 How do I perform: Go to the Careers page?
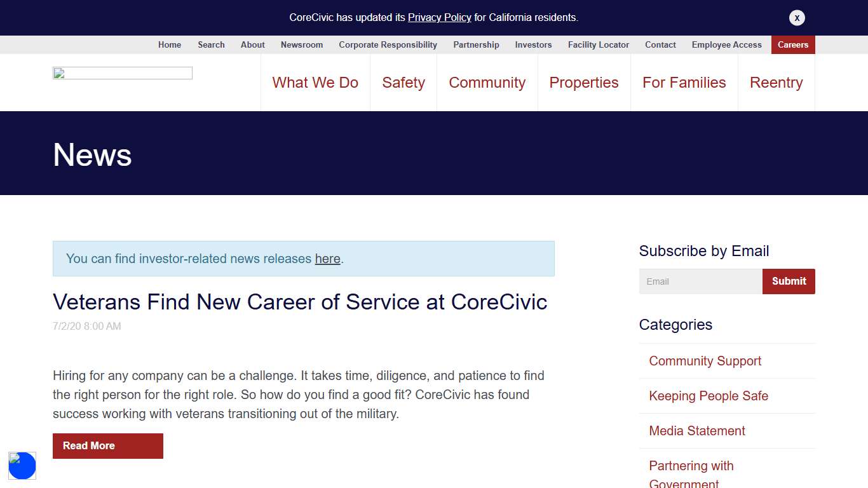tap(792, 44)
